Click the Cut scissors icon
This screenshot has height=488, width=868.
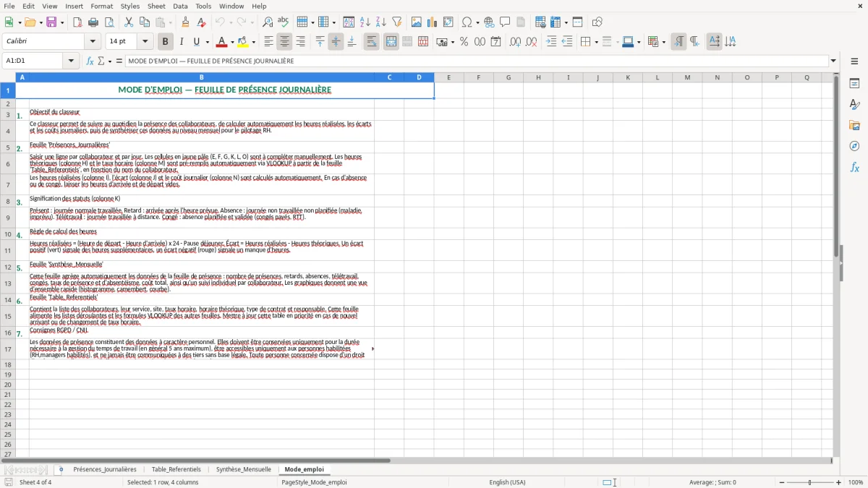pyautogui.click(x=128, y=22)
